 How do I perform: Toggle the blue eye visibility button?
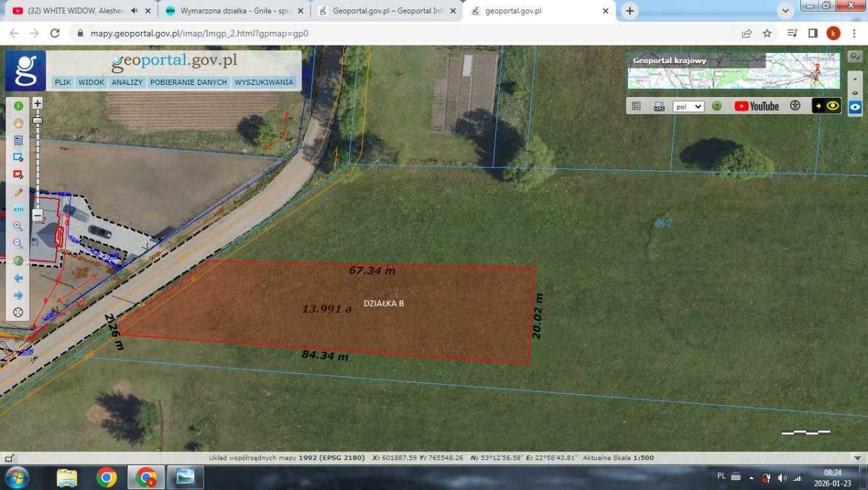point(855,107)
